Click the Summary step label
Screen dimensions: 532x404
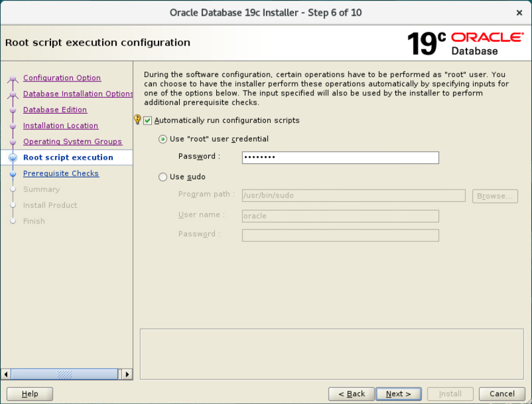(41, 190)
